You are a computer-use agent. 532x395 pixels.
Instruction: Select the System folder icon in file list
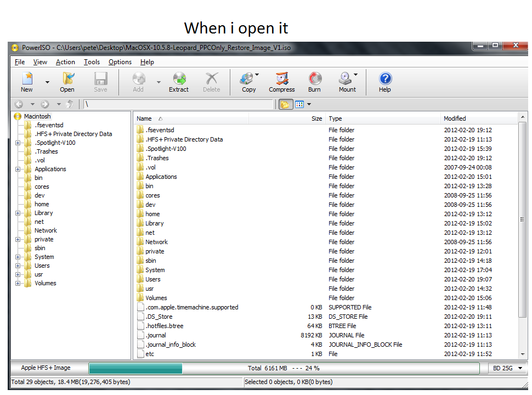[140, 270]
